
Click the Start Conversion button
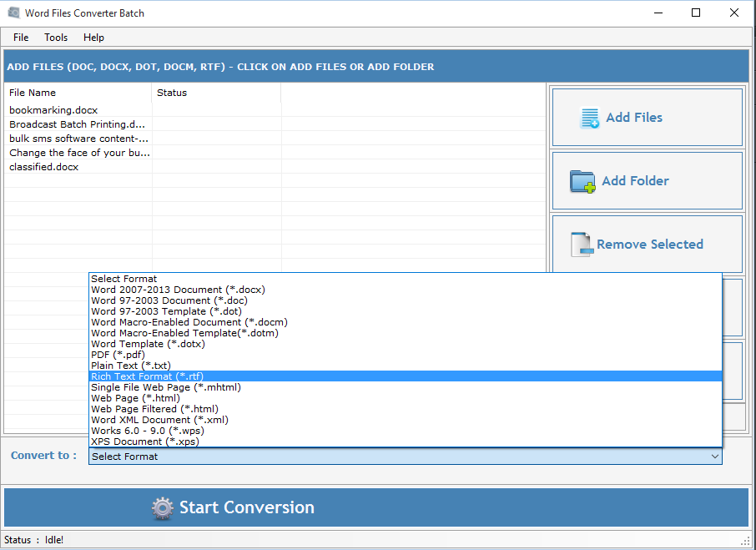[x=376, y=507]
